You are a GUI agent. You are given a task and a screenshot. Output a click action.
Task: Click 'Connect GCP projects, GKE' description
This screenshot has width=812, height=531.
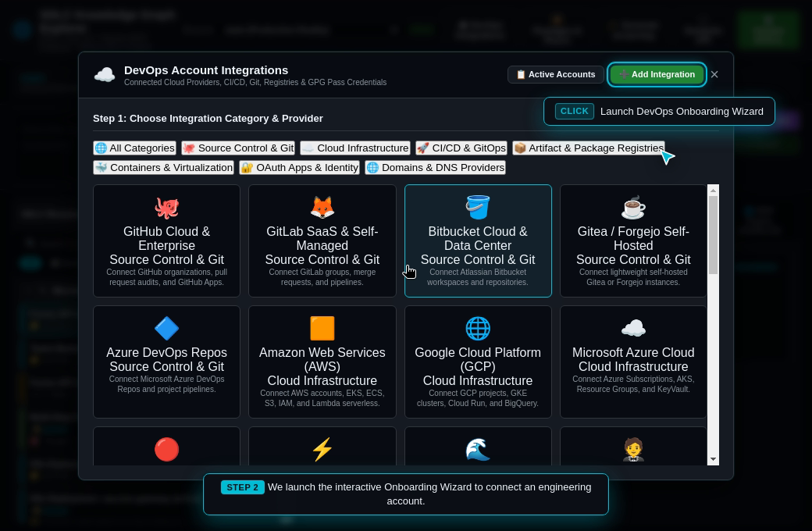[478, 398]
